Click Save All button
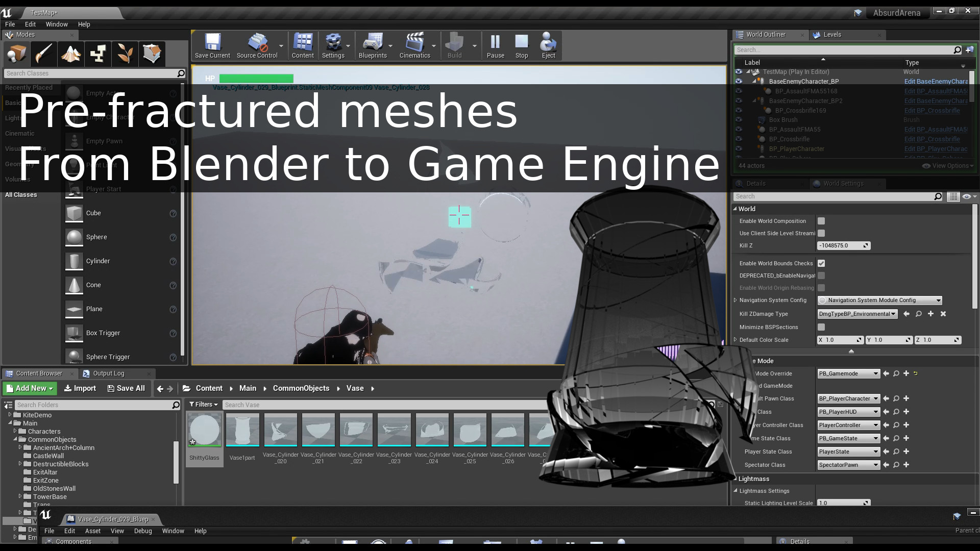This screenshot has height=551, width=980. tap(126, 389)
